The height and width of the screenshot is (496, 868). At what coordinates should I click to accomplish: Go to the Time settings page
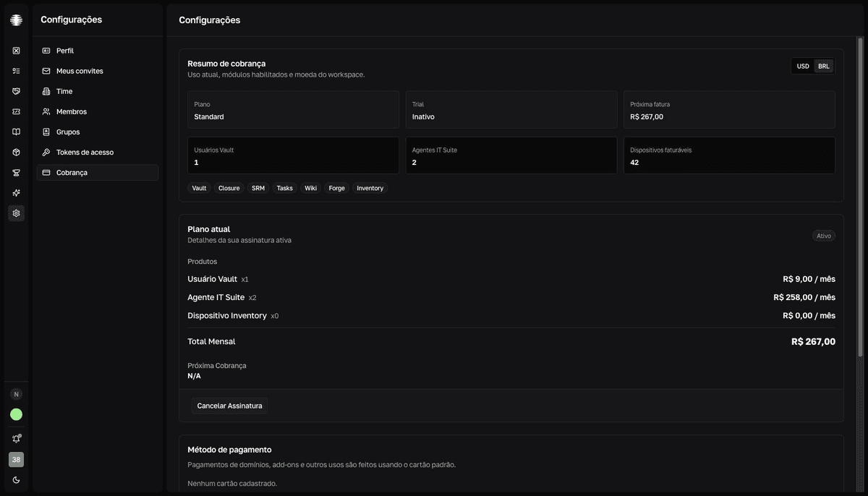tap(98, 91)
